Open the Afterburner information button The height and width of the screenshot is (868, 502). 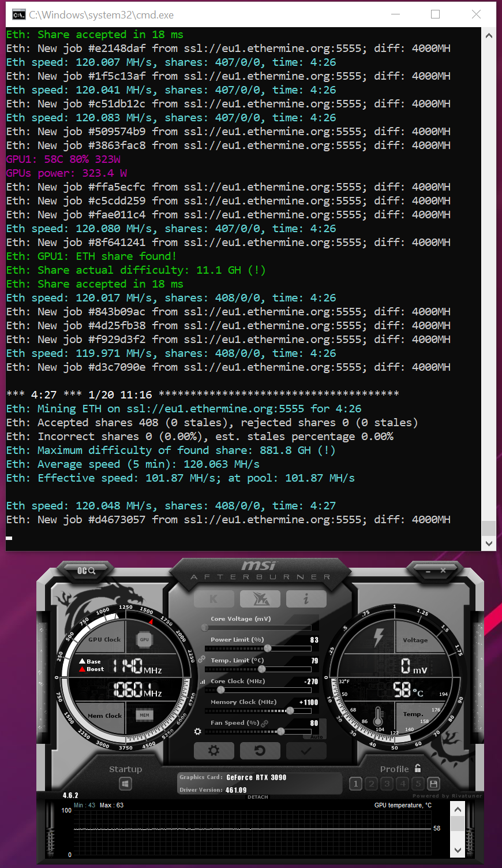click(x=306, y=599)
